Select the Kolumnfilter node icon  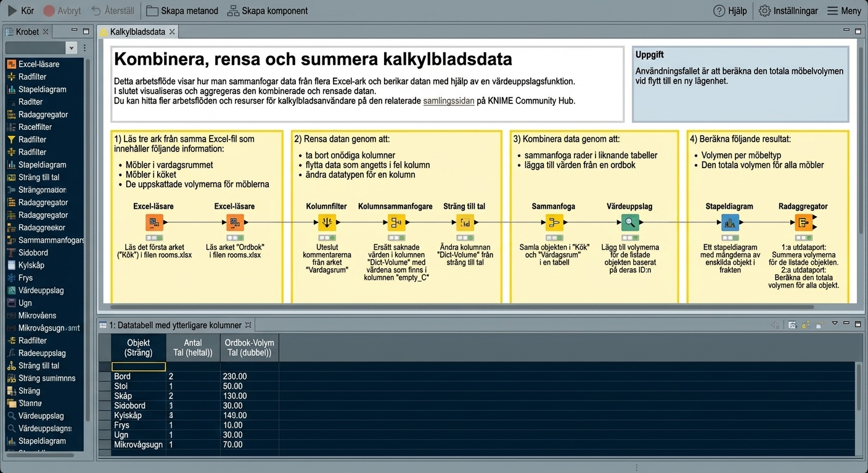(x=327, y=223)
